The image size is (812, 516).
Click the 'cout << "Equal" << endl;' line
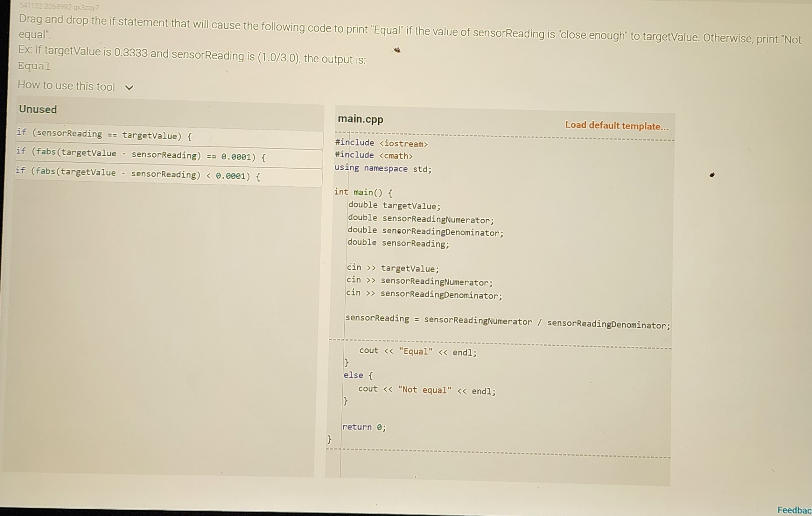click(417, 352)
